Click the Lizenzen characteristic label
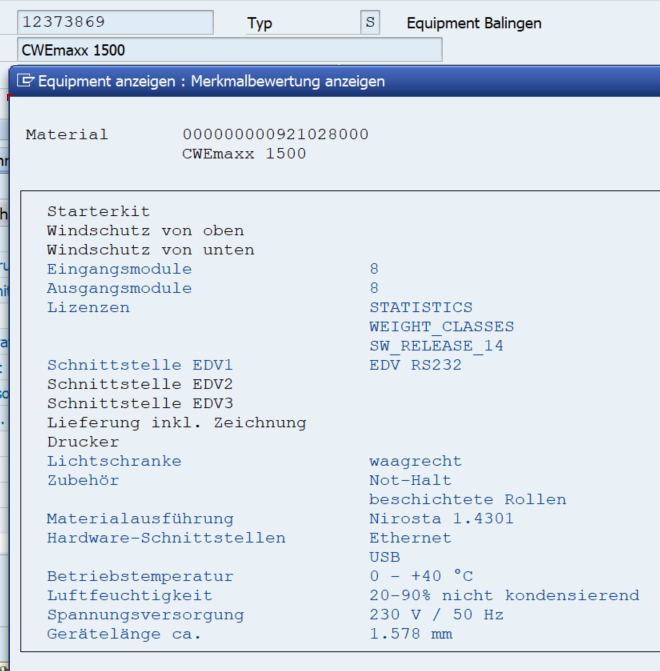 (x=88, y=307)
